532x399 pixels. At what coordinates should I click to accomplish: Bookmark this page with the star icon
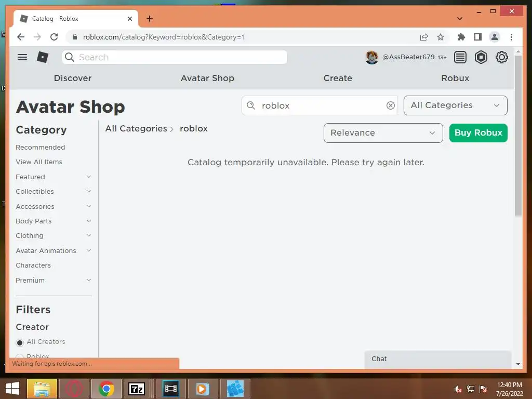[x=441, y=37]
